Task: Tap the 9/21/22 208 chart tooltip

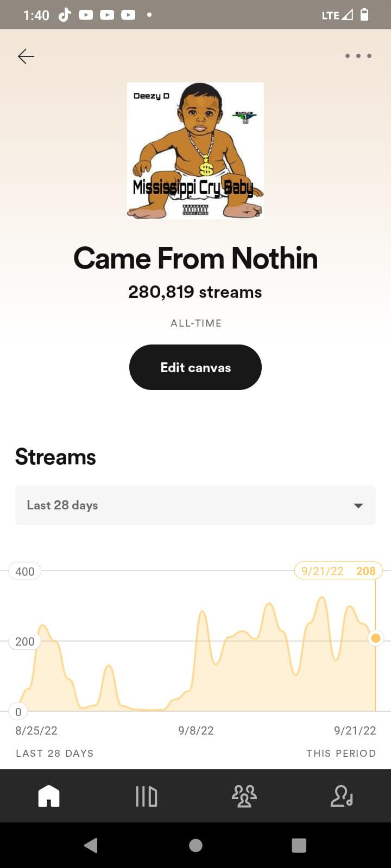Action: tap(338, 571)
